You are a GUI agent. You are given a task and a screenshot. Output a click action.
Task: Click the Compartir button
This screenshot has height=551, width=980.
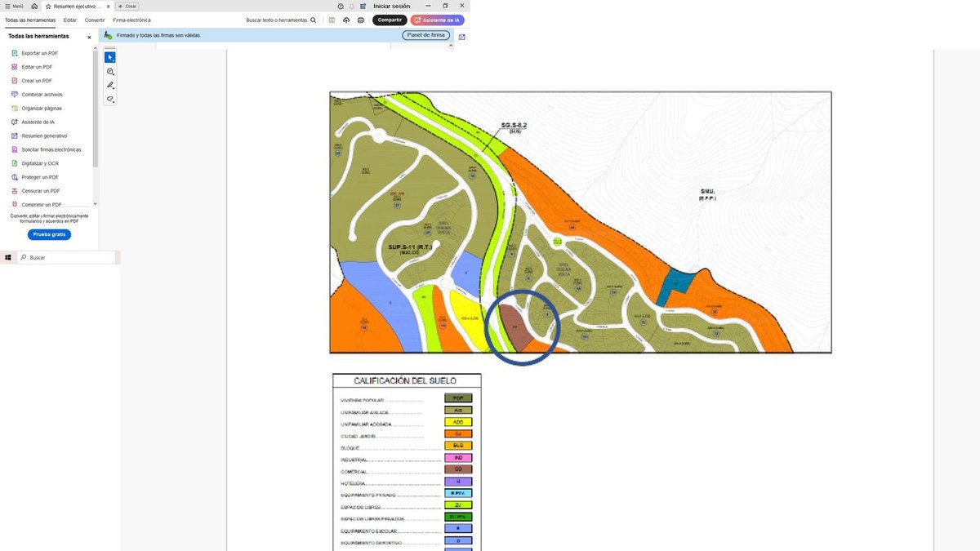click(x=390, y=20)
